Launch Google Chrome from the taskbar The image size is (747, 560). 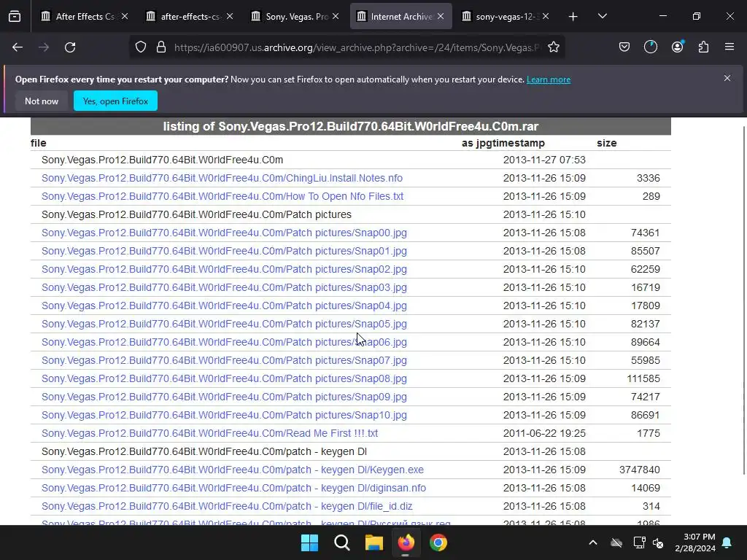point(438,542)
